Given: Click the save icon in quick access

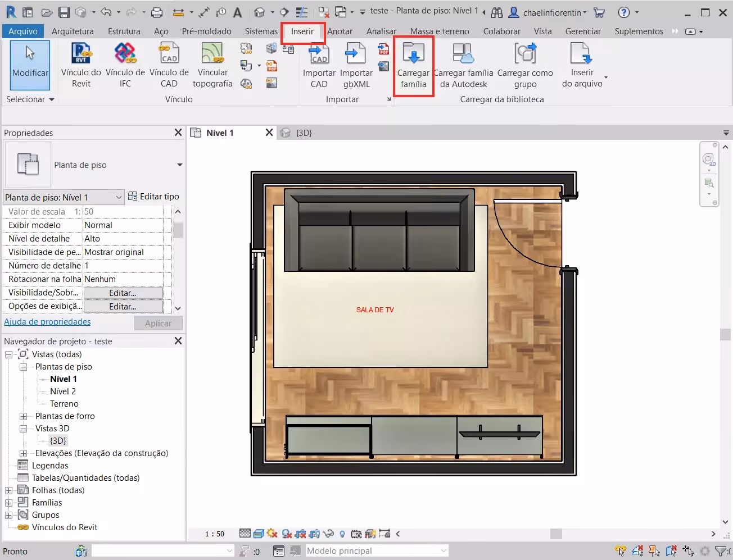Looking at the screenshot, I should coord(64,12).
